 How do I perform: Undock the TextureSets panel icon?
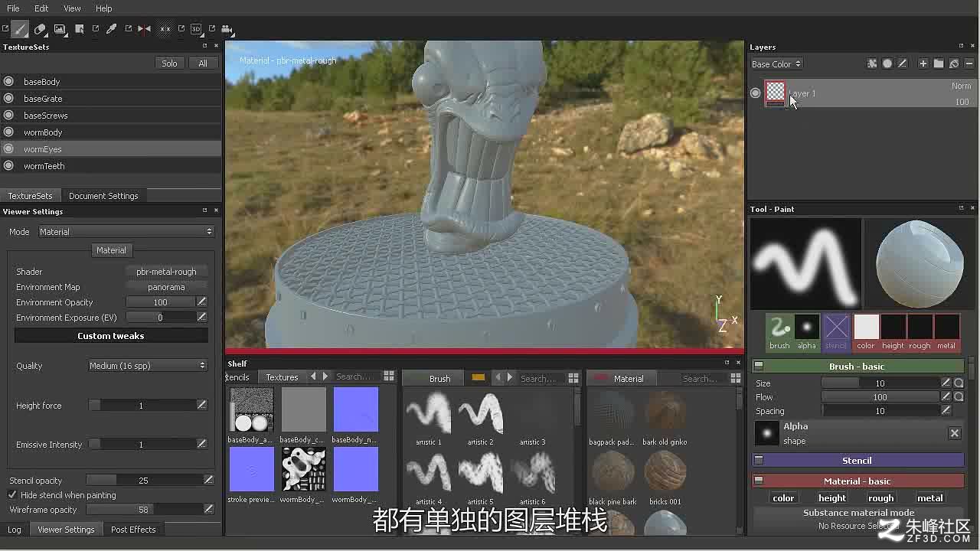pos(204,46)
